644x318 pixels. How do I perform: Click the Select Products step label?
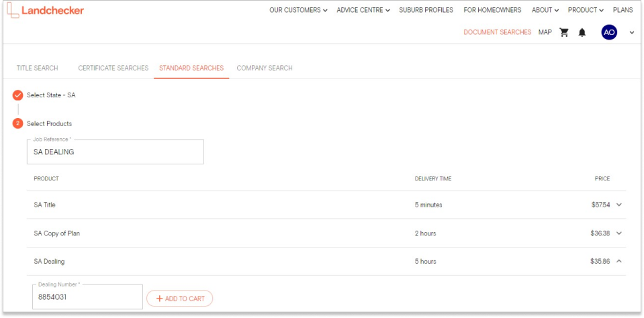click(49, 124)
